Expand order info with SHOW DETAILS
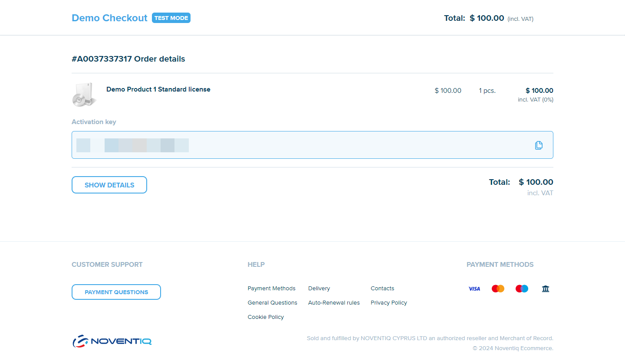 click(x=109, y=185)
